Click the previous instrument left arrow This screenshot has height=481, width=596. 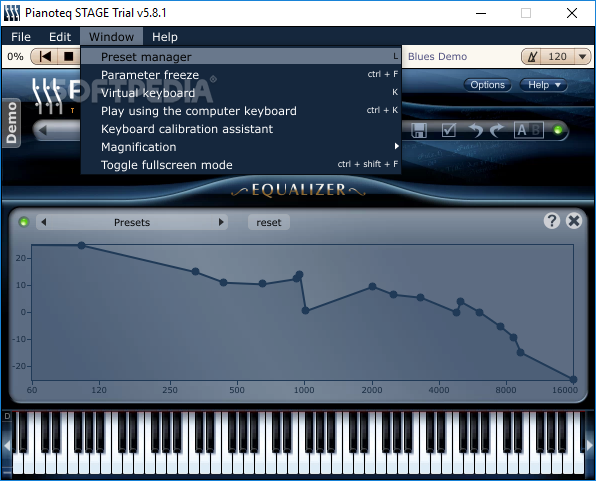(x=43, y=130)
